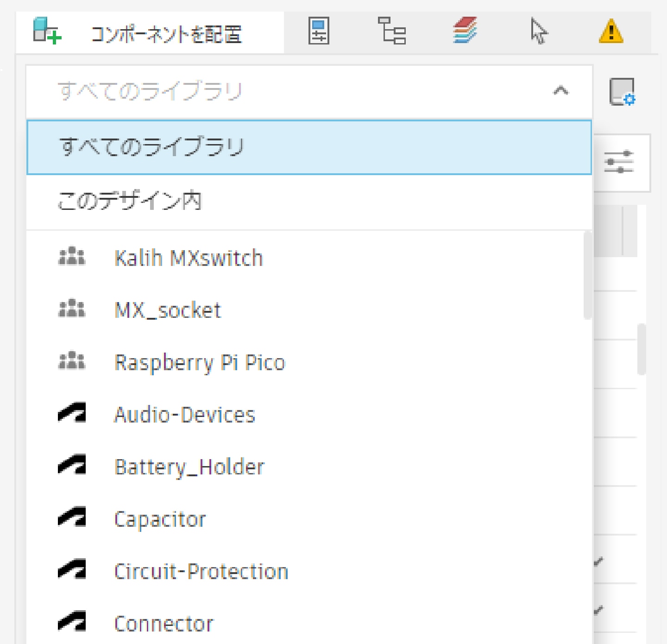Click the Autodesk icon beside Circuit-Protection

[72, 571]
